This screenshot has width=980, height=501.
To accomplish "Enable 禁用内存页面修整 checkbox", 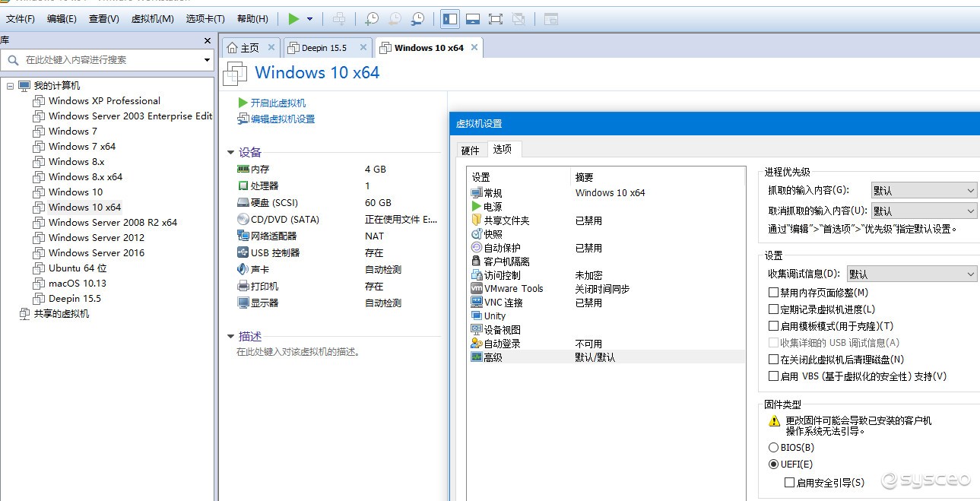I will [x=774, y=293].
